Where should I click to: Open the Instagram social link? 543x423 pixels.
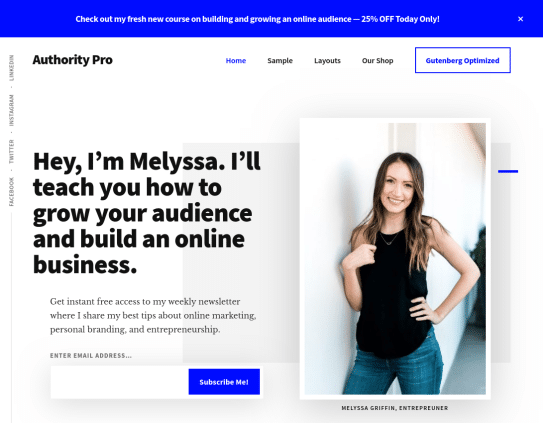point(11,110)
